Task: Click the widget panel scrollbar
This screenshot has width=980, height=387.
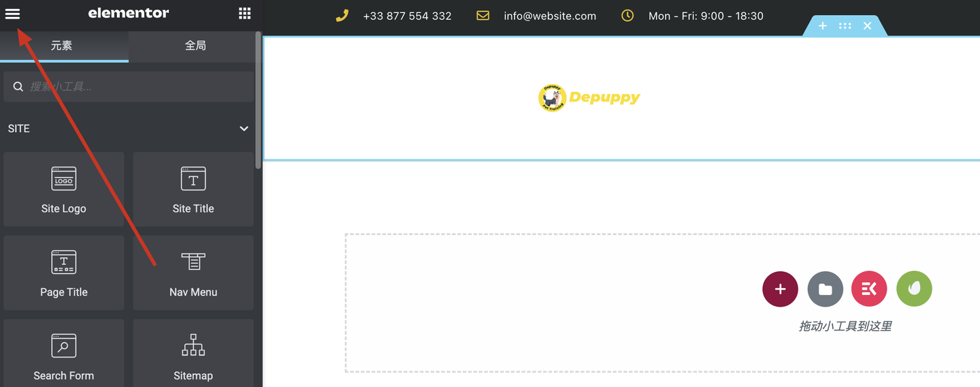Action: click(x=258, y=100)
